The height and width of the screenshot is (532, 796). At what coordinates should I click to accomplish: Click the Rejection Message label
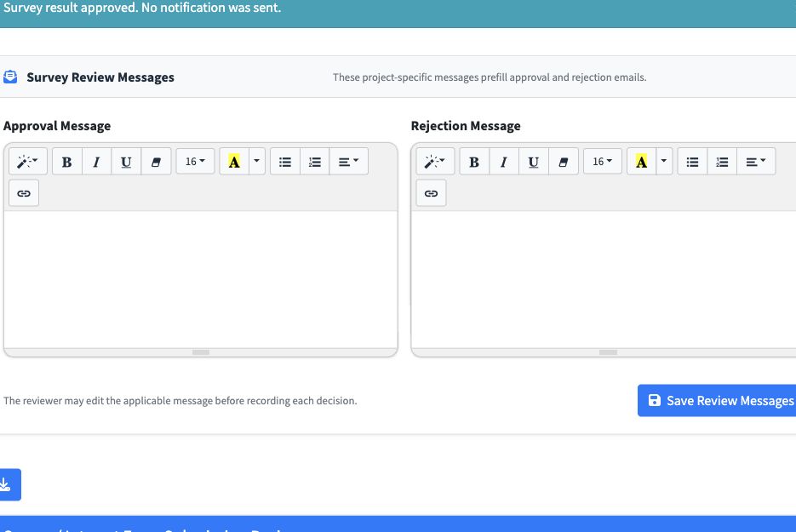(466, 126)
